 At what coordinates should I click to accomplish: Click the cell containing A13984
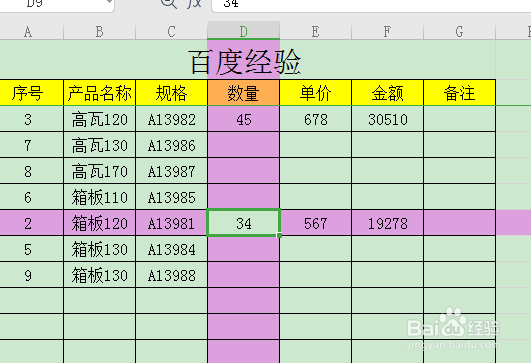pyautogui.click(x=171, y=249)
